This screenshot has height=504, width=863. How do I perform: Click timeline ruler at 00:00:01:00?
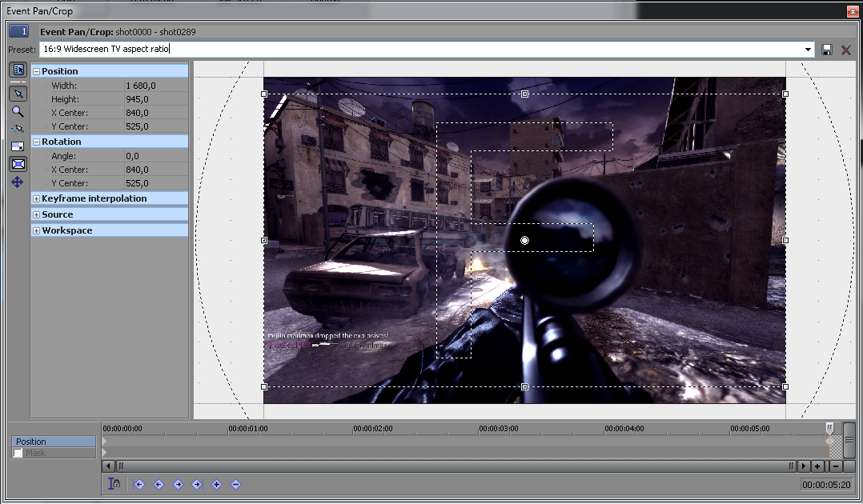pyautogui.click(x=247, y=428)
